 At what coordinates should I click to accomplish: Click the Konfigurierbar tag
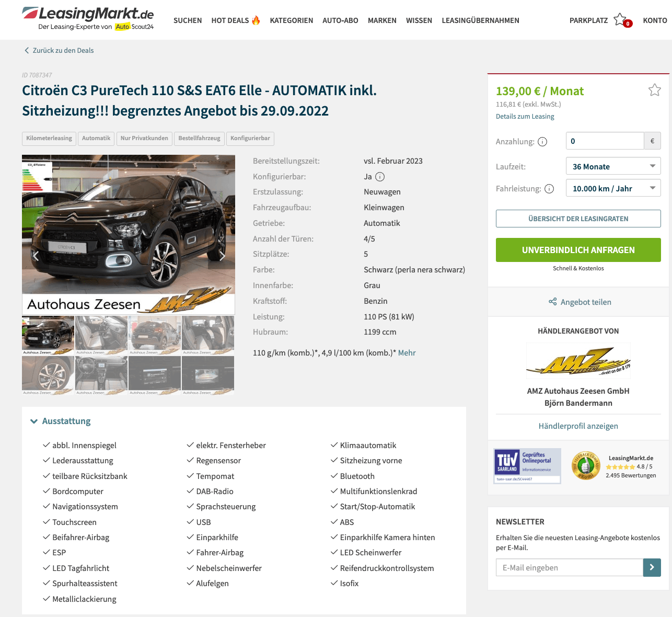(250, 139)
